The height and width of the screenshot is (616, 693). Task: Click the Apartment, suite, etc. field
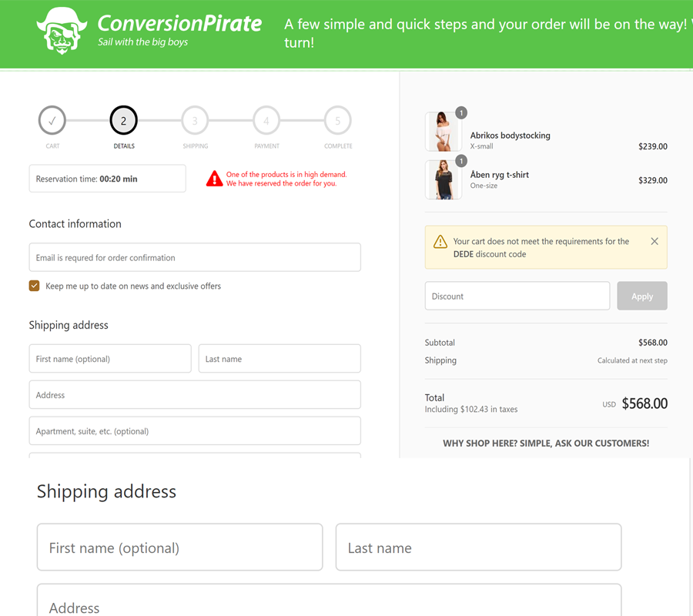195,431
